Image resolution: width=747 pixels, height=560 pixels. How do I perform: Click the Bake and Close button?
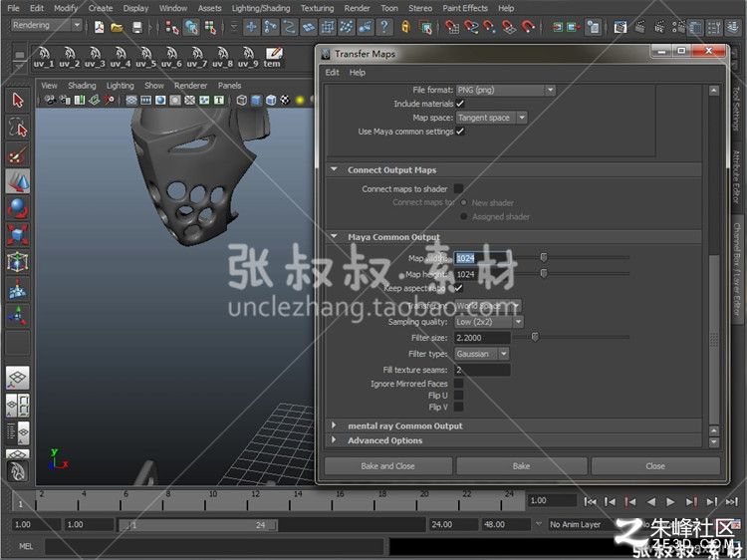point(387,466)
